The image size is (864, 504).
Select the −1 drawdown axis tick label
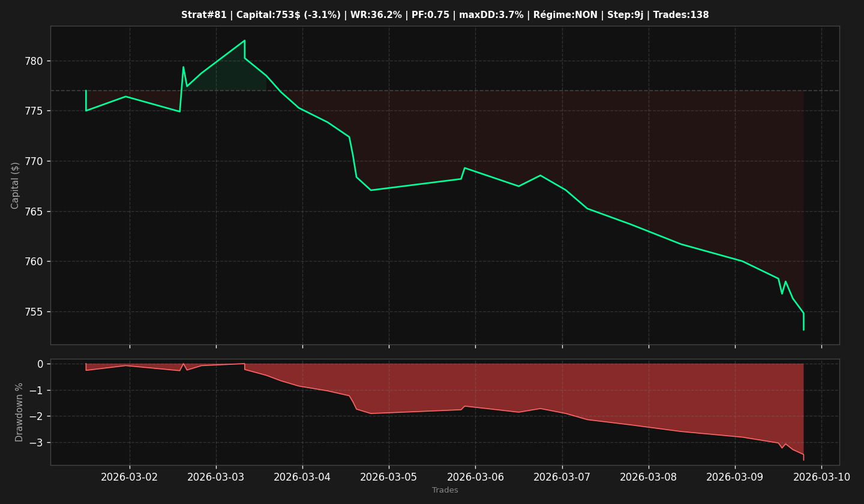point(36,391)
